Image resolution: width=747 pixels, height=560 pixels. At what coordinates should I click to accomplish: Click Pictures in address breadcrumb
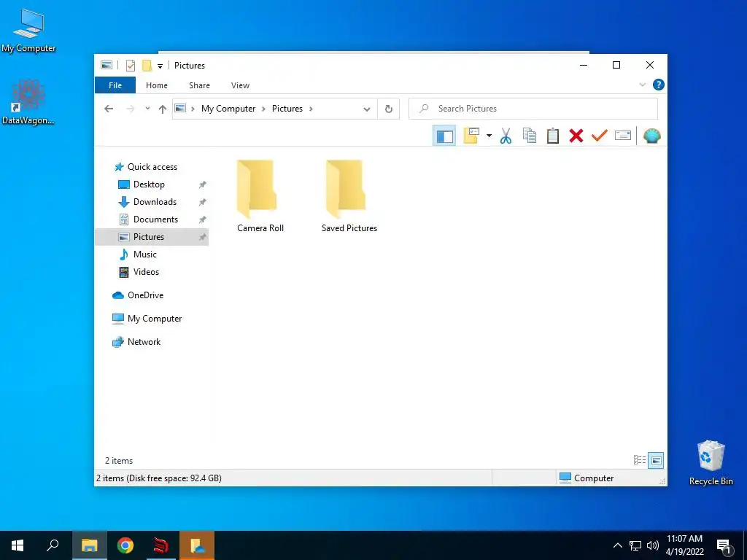click(x=287, y=109)
